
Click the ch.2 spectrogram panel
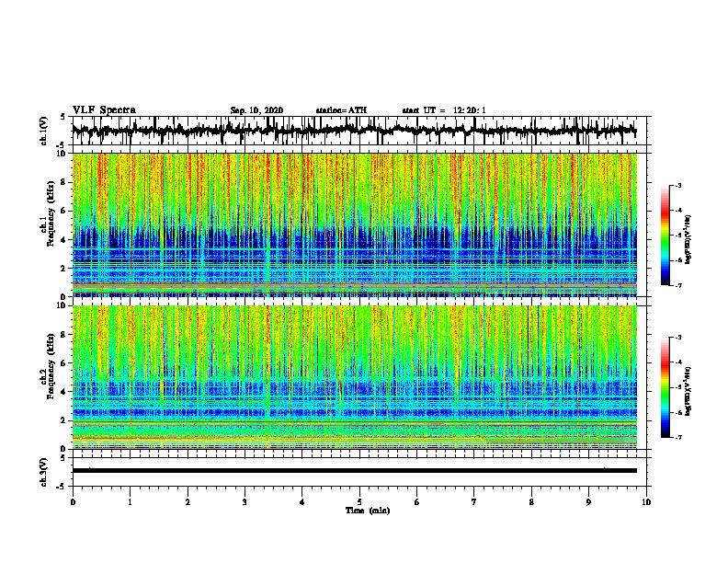355,377
